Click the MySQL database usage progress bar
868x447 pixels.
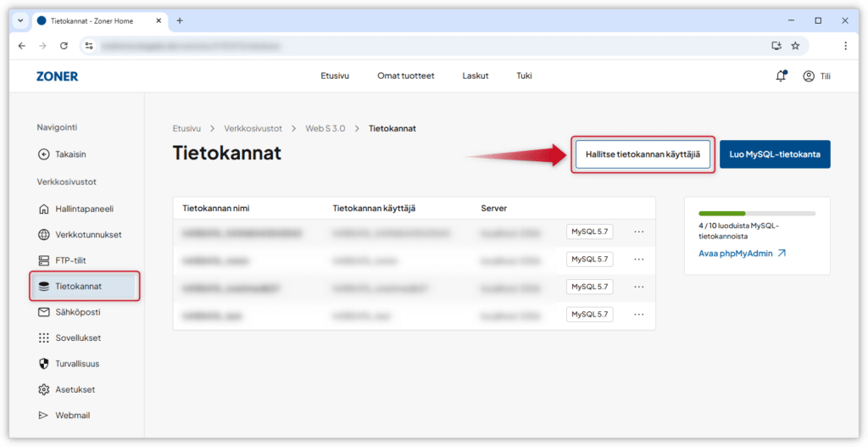click(756, 214)
